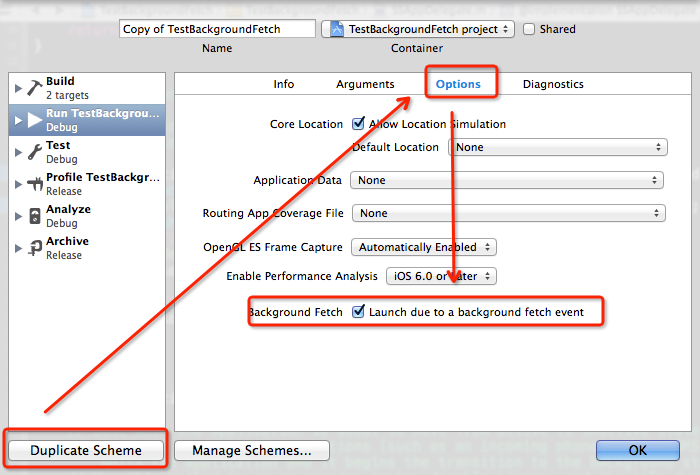Viewport: 700px width, 475px height.
Task: Click the Test wrench icon
Action: [35, 152]
